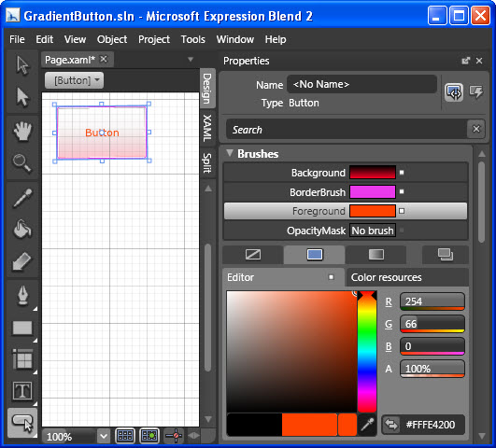Select the Grid layout tool
The height and width of the screenshot is (448, 496).
22,359
